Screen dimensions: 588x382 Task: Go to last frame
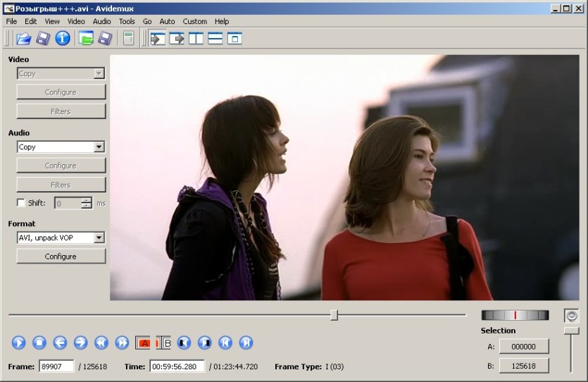click(246, 343)
